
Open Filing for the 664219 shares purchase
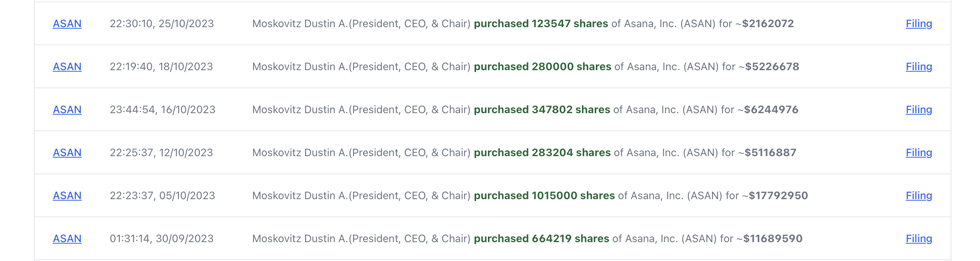(918, 239)
